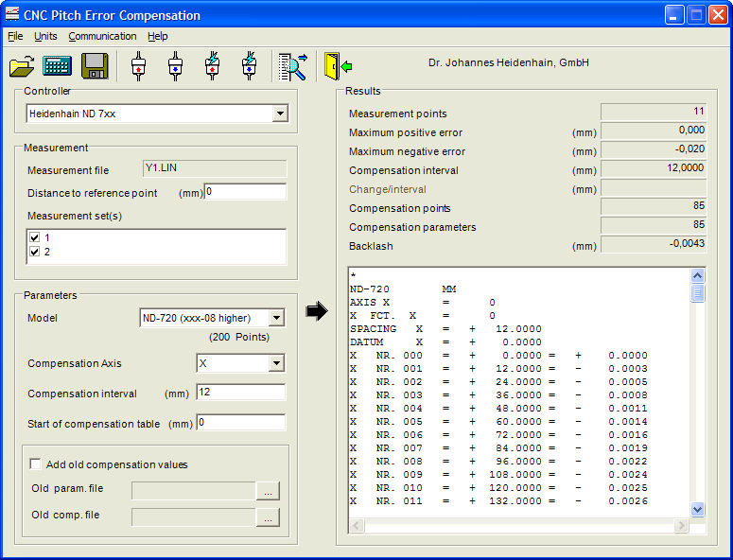Expand the Compensation Axis dropdown

coord(276,363)
